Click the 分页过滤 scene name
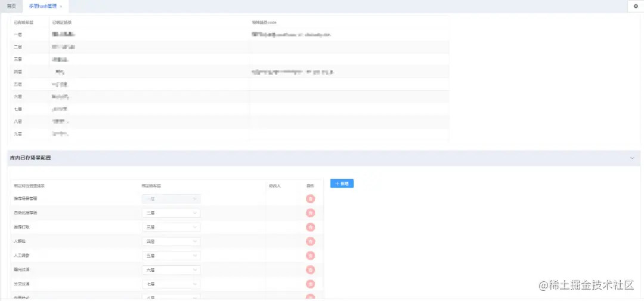 pos(21,284)
